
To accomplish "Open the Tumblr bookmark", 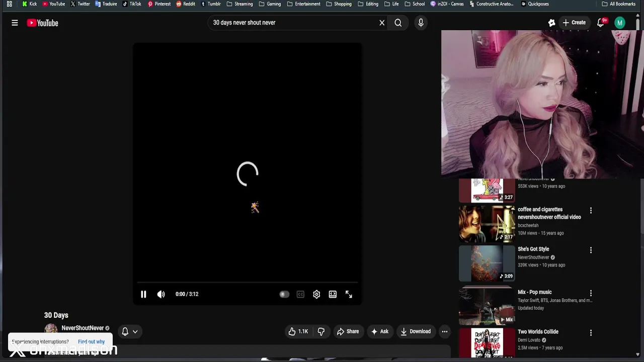I will pos(211,4).
